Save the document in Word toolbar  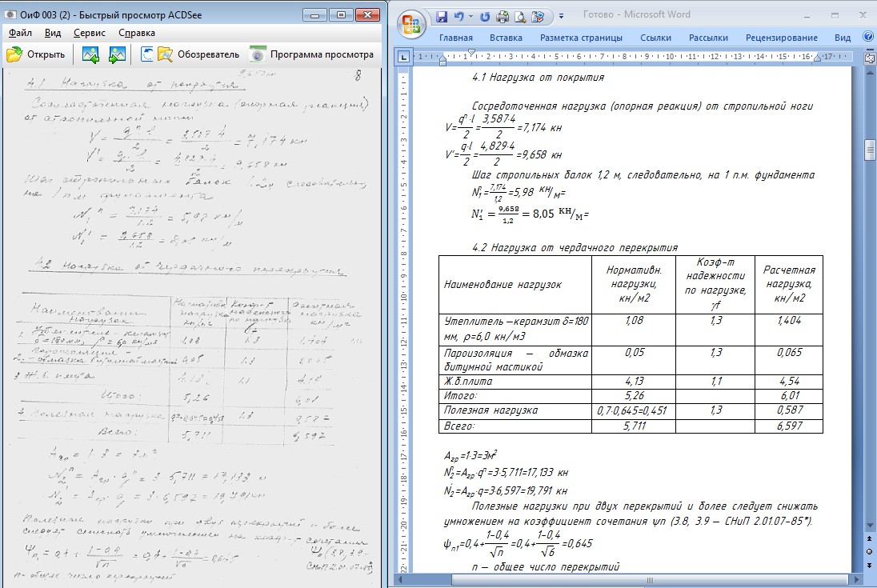pyautogui.click(x=442, y=17)
